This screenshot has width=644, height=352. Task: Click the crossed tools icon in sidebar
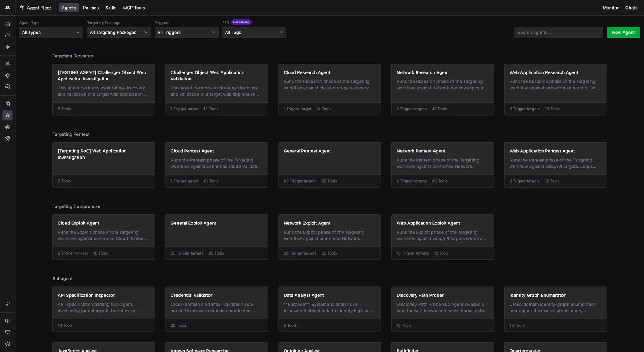pos(8,138)
